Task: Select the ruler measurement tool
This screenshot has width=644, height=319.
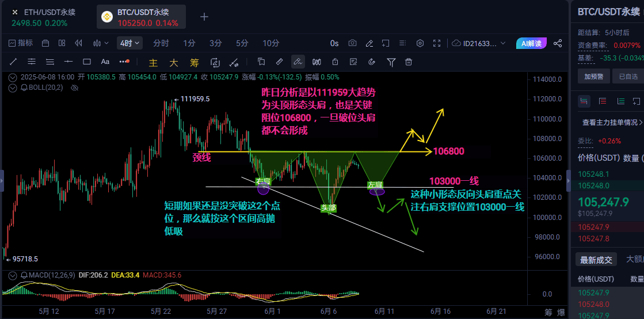Action: [x=279, y=62]
